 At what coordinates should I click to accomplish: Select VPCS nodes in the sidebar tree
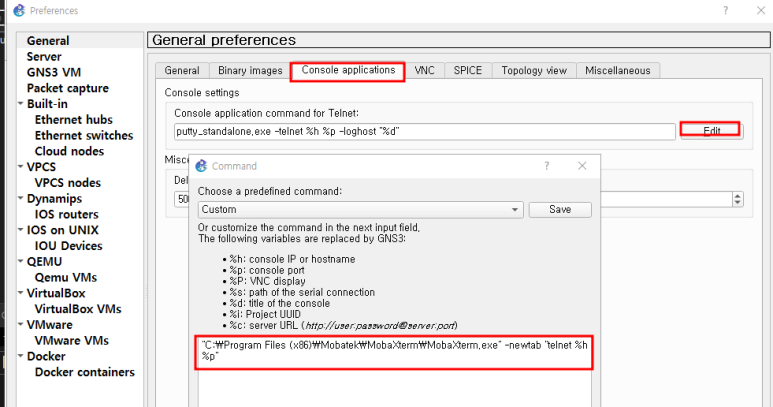(x=67, y=183)
